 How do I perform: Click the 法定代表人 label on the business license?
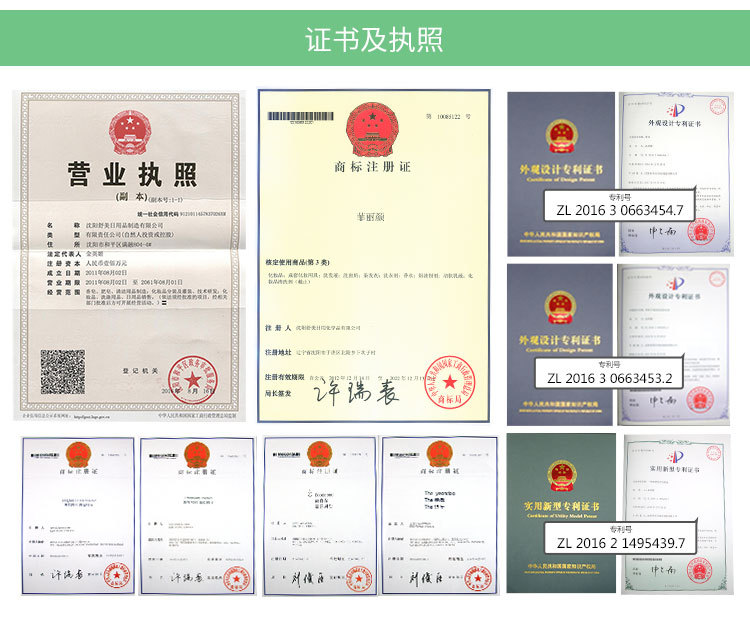[x=64, y=254]
